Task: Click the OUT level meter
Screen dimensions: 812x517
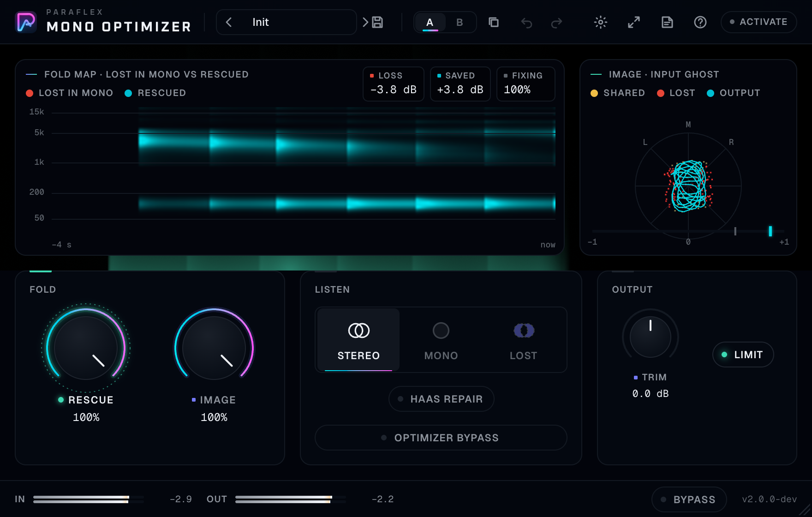Action: tap(291, 499)
